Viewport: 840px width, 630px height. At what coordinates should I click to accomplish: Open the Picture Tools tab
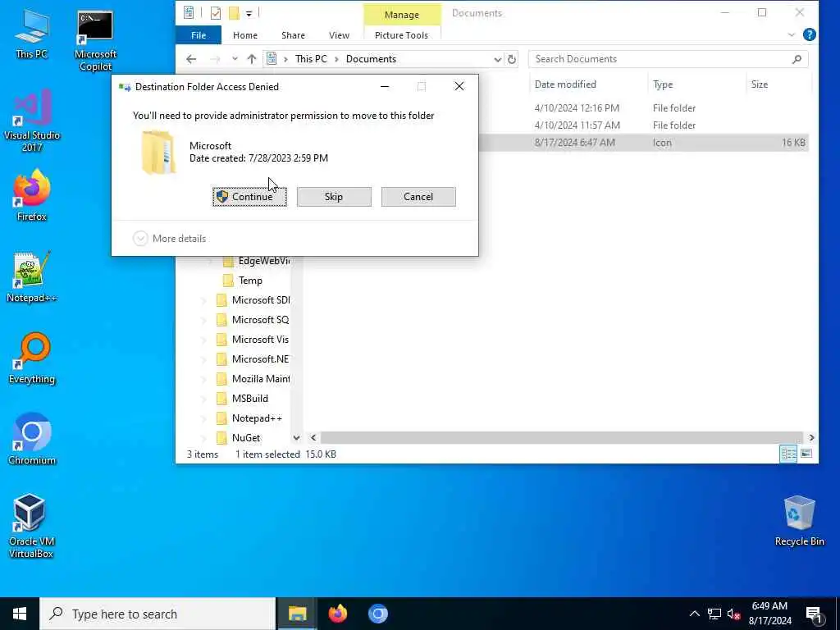[x=401, y=35]
